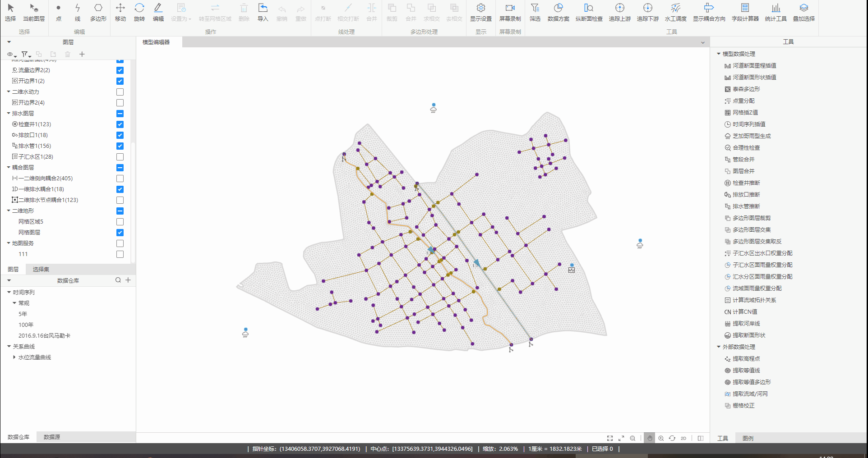868x458 pixels.
Task: Click the 编辑 edit pencil tool
Action: pyautogui.click(x=158, y=13)
